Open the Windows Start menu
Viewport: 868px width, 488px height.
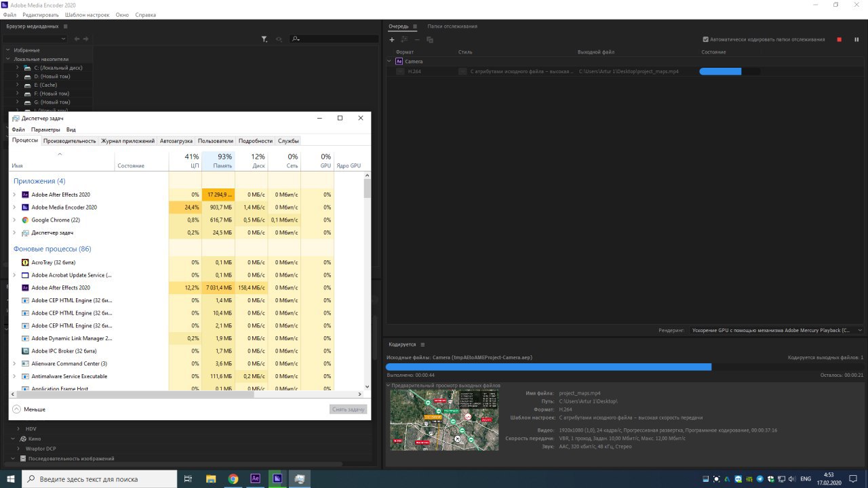11,479
